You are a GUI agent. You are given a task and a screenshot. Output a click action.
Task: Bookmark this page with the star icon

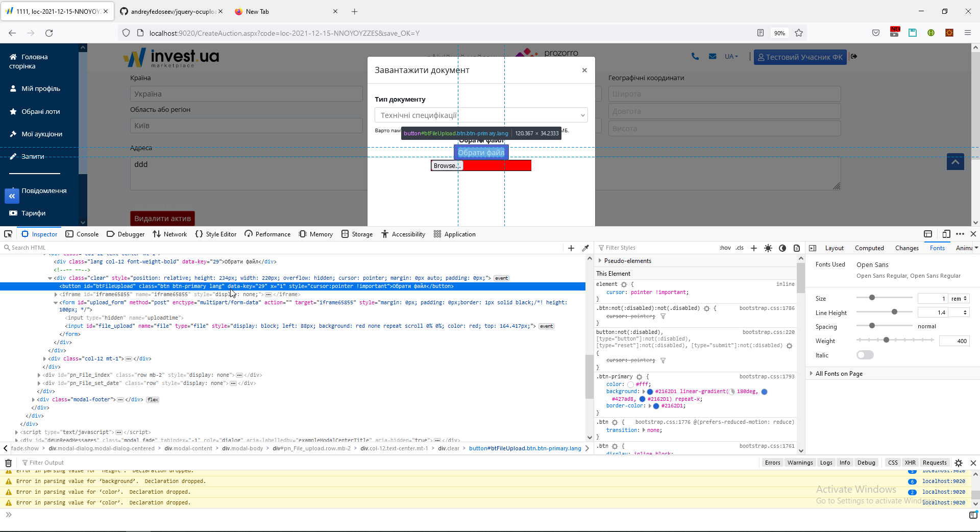799,33
